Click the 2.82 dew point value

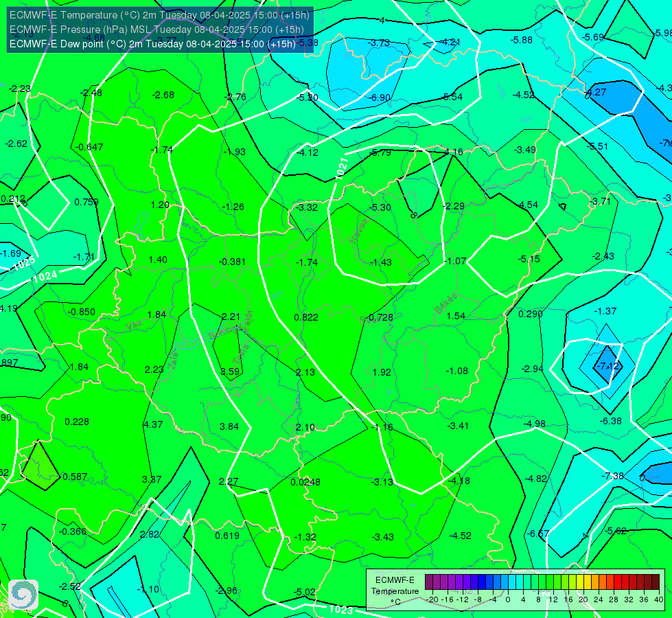[150, 534]
